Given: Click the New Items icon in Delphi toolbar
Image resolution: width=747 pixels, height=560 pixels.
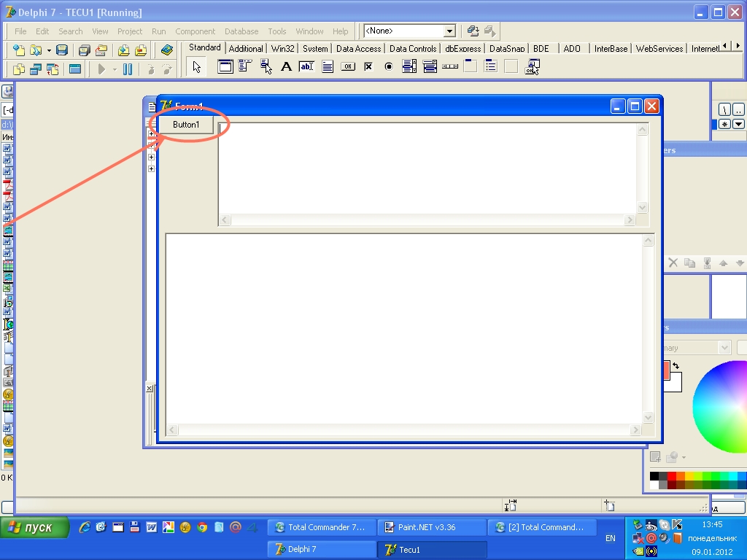Looking at the screenshot, I should click(18, 50).
